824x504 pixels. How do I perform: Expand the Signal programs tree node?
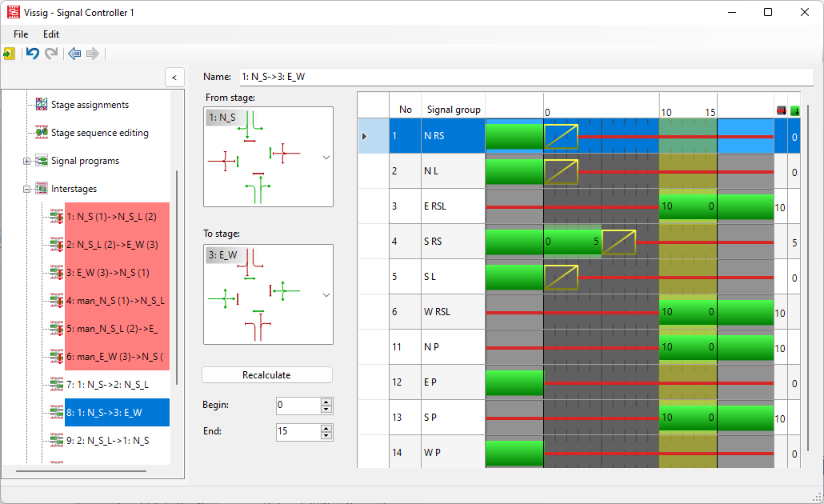click(27, 161)
